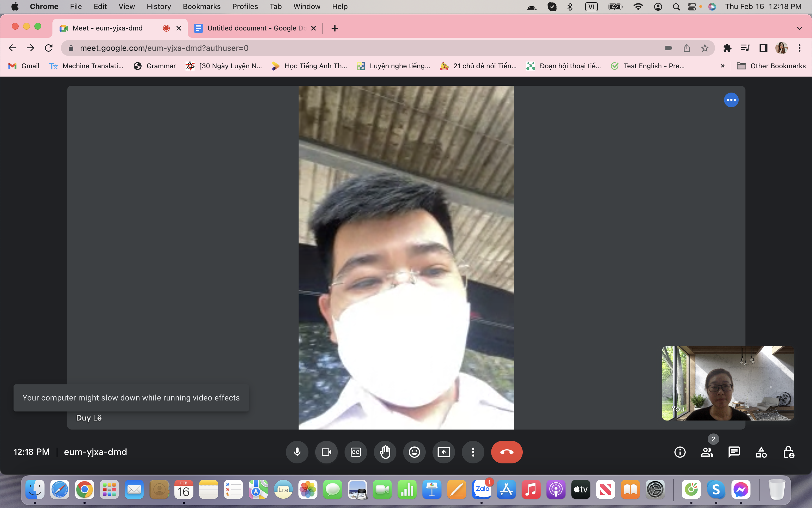Open Messenger from the Dock
Viewport: 812px width, 508px height.
pos(741,490)
